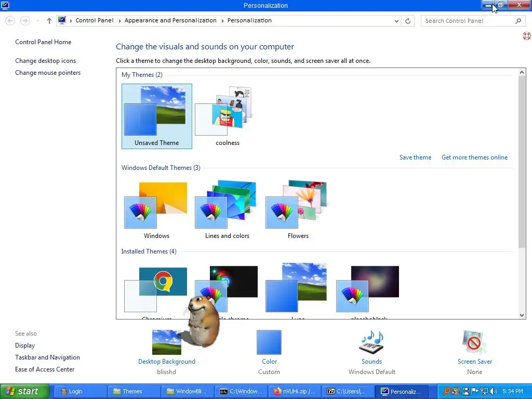The height and width of the screenshot is (399, 532).
Task: Open network tray icon
Action: pyautogui.click(x=484, y=391)
